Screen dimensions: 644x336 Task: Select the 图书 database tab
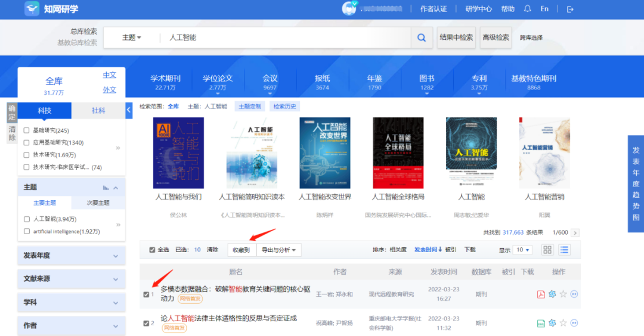click(x=427, y=82)
